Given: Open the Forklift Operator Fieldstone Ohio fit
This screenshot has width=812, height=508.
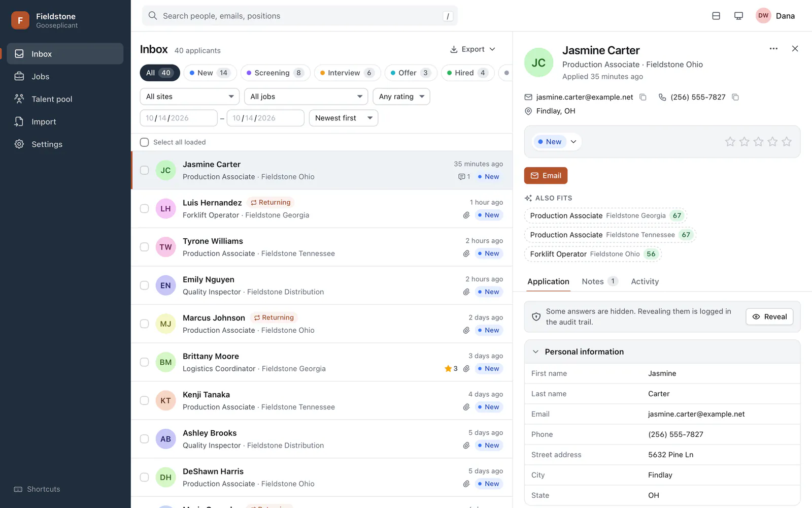Looking at the screenshot, I should (593, 254).
